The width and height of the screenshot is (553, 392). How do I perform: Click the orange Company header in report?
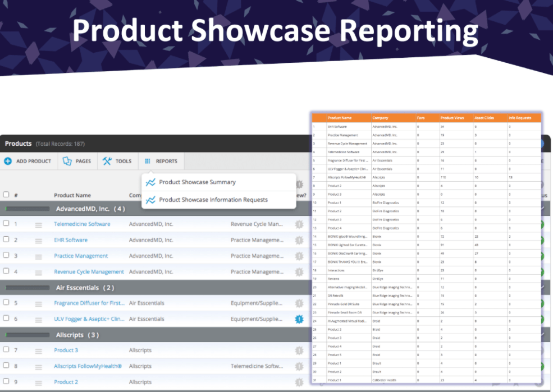pyautogui.click(x=380, y=118)
